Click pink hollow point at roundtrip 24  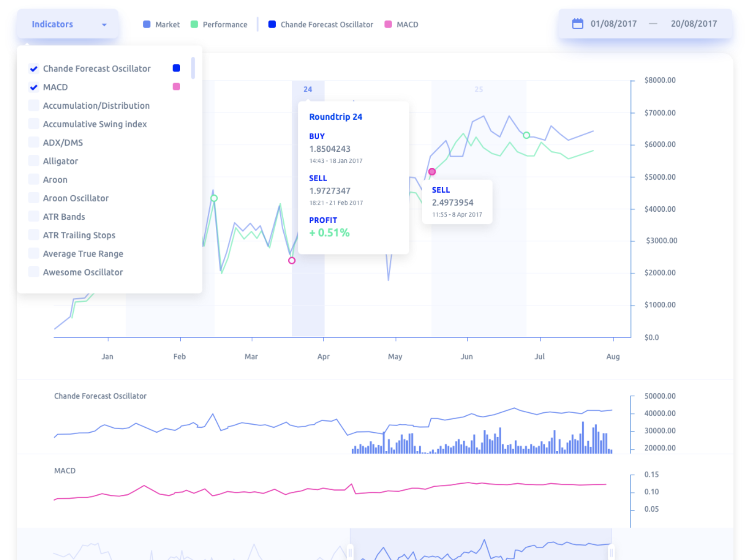point(292,260)
